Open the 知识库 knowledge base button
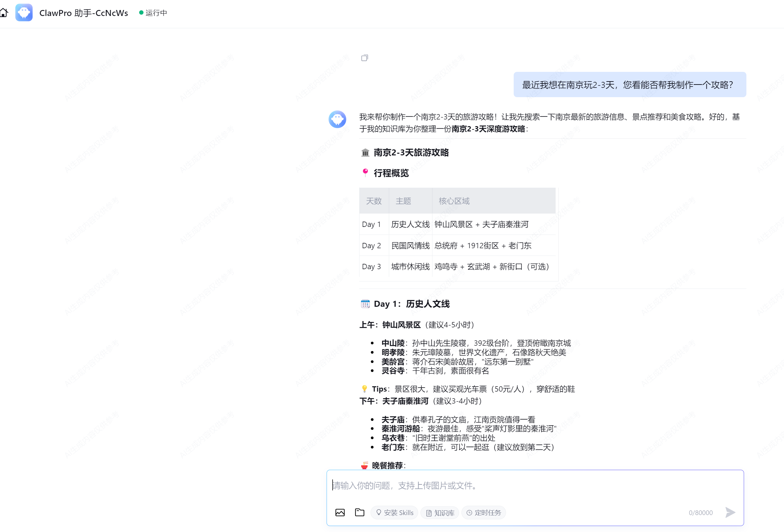This screenshot has height=532, width=784. pyautogui.click(x=439, y=512)
